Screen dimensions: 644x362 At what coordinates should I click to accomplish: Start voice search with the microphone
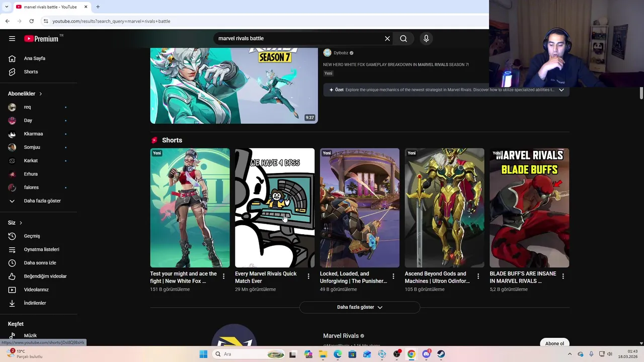pyautogui.click(x=426, y=38)
